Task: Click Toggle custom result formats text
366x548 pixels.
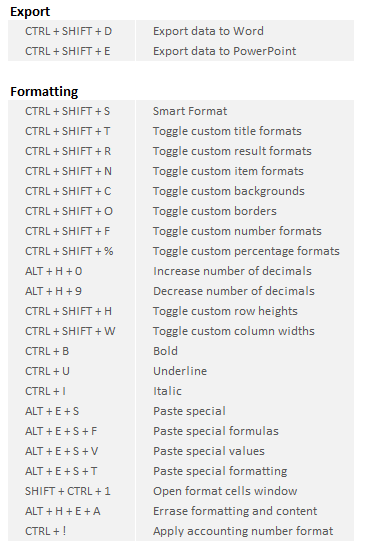Action: (232, 151)
